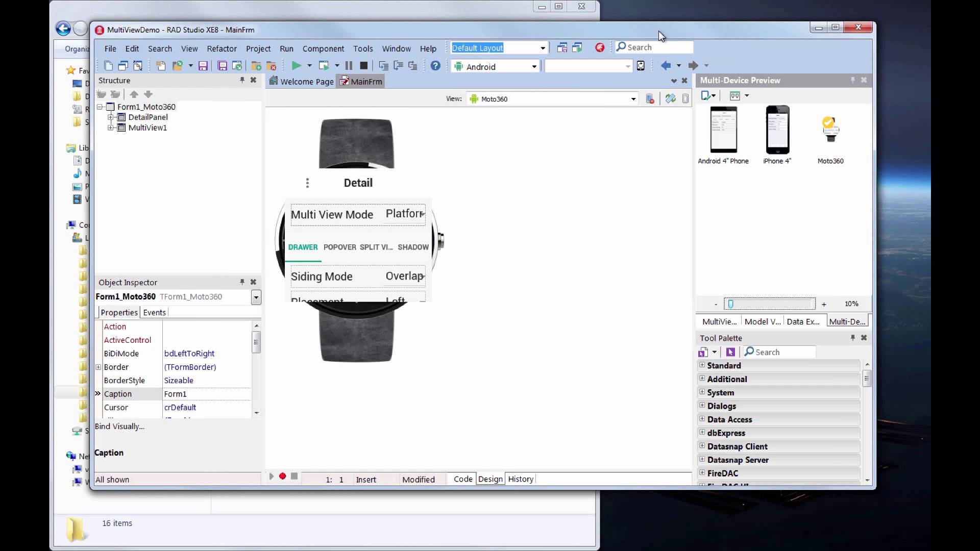This screenshot has width=980, height=551.
Task: Stop the program with the black square
Action: click(363, 66)
